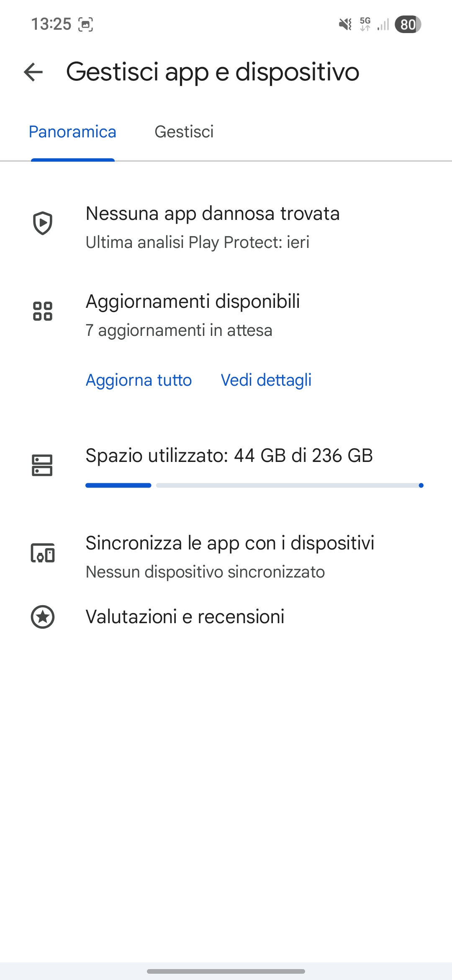Select the Panoramica tab
The image size is (452, 980).
click(72, 132)
